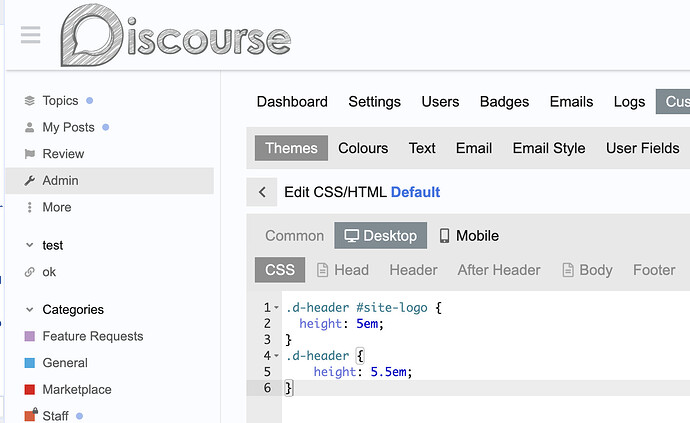Click the file icon beside Head
Image resolution: width=690 pixels, height=423 pixels.
click(x=323, y=270)
